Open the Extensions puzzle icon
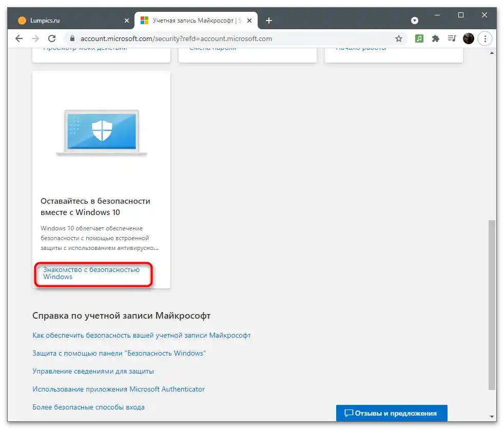This screenshot has width=504, height=429. 436,38
